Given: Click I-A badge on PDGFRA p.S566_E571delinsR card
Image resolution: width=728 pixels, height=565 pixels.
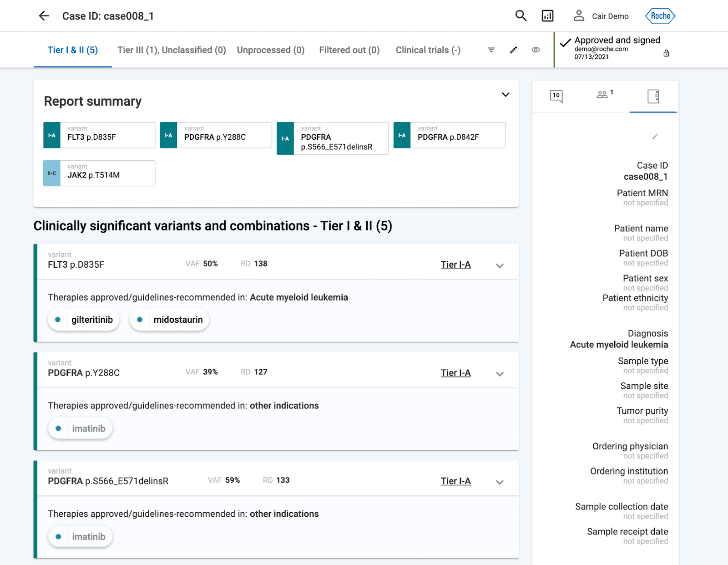Looking at the screenshot, I should 285,138.
